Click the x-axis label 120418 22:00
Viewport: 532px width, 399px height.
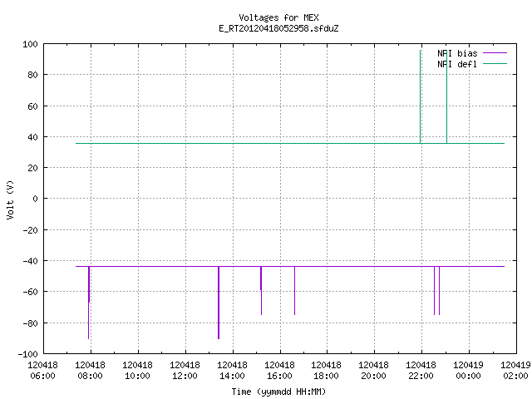pos(421,370)
